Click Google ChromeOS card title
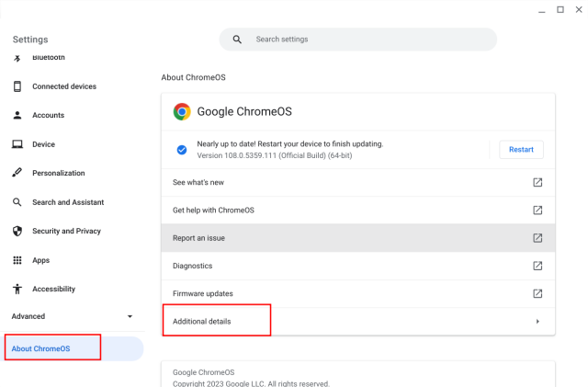The height and width of the screenshot is (387, 588). click(244, 111)
